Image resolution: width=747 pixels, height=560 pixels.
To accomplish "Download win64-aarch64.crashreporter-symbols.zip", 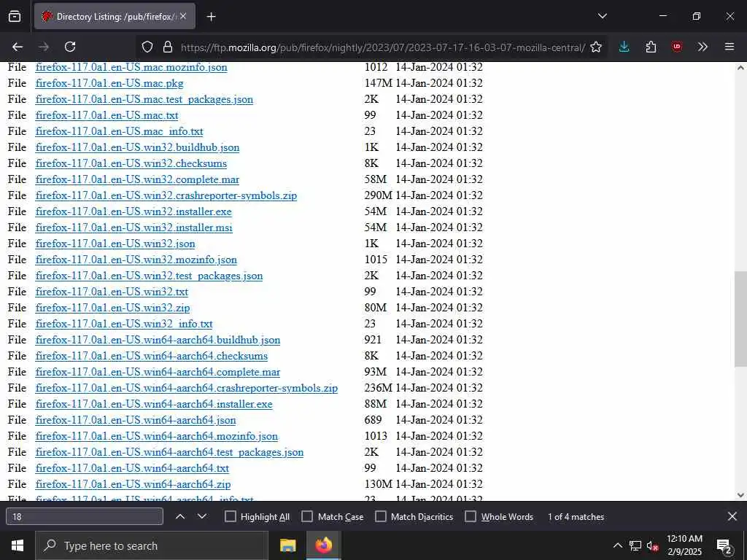I will [x=187, y=388].
